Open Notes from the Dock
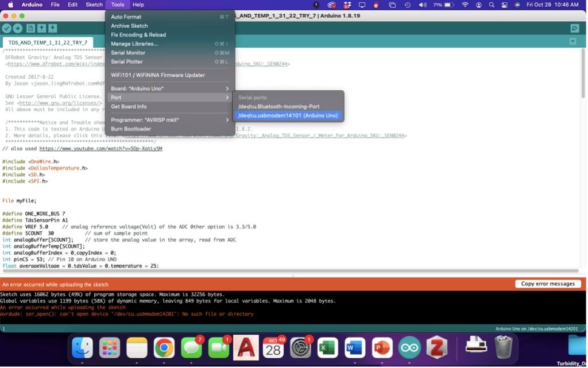The image size is (588, 368). (x=137, y=348)
